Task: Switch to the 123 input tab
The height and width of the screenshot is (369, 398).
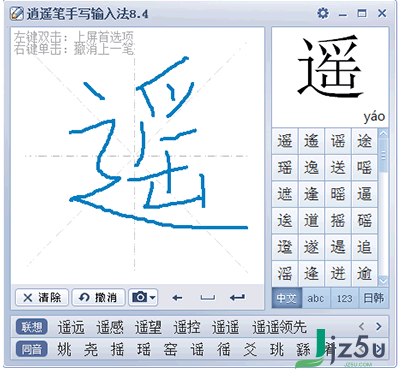Action: [344, 298]
